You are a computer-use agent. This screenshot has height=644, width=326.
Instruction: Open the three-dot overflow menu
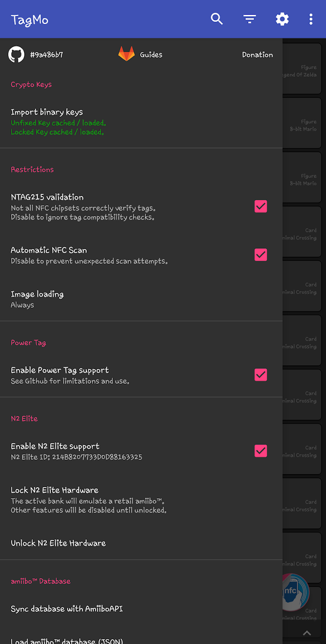(x=311, y=19)
